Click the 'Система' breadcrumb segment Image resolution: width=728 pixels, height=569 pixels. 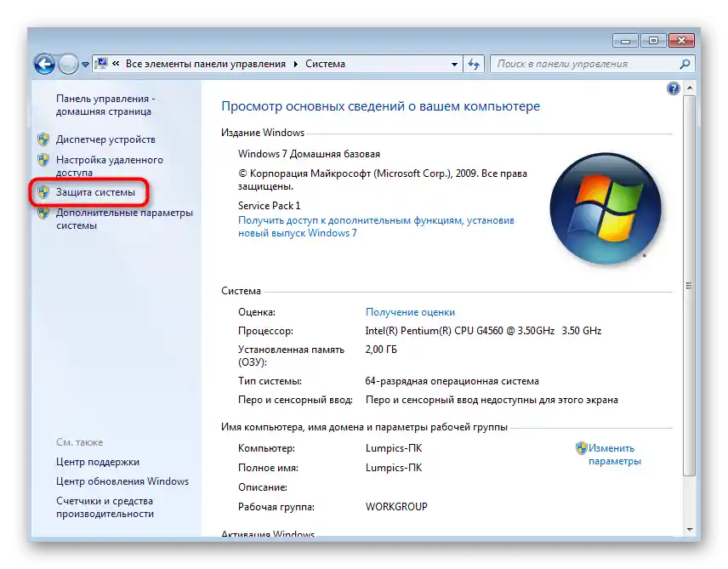(x=325, y=64)
